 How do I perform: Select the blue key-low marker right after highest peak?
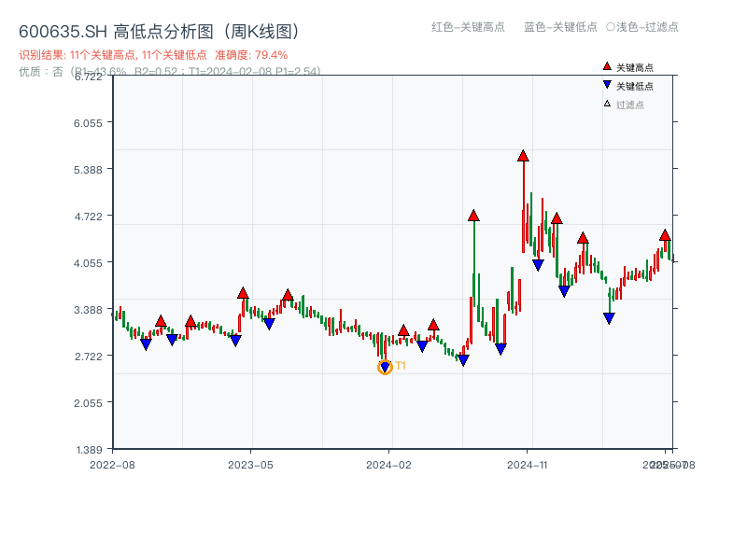538,265
